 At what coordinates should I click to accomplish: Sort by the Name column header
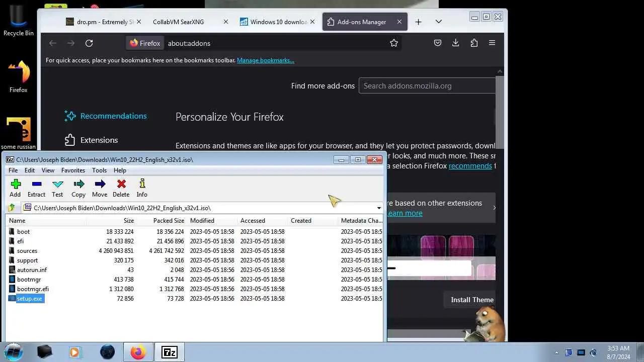click(46, 221)
